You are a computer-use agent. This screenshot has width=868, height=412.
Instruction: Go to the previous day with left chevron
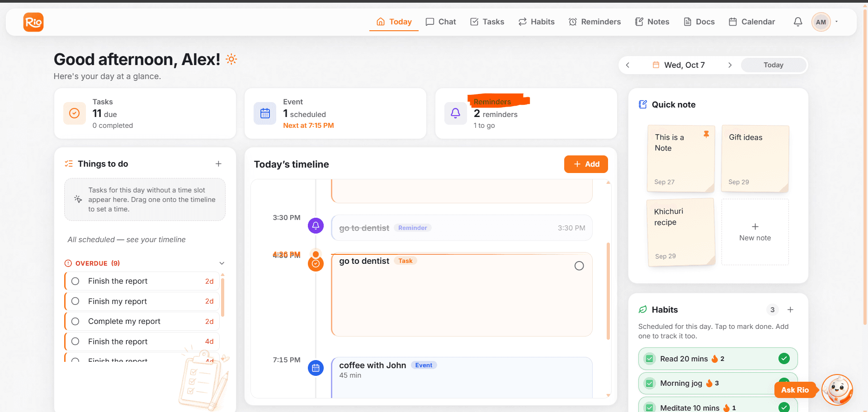pyautogui.click(x=627, y=65)
